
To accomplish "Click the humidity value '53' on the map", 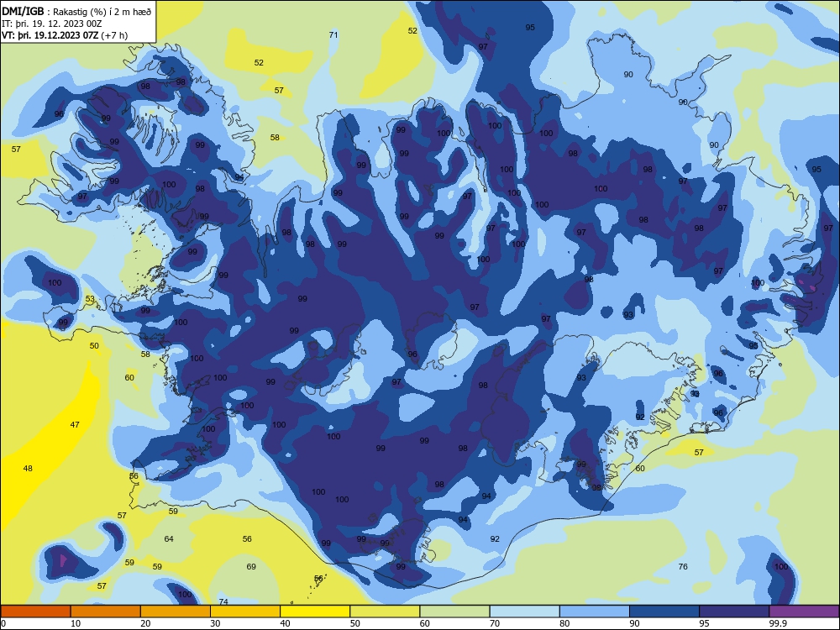I will click(x=90, y=299).
